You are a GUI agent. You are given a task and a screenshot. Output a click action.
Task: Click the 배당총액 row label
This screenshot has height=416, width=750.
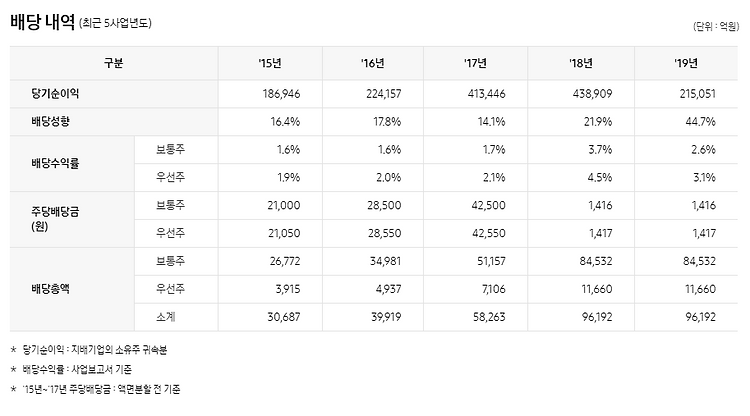50,289
